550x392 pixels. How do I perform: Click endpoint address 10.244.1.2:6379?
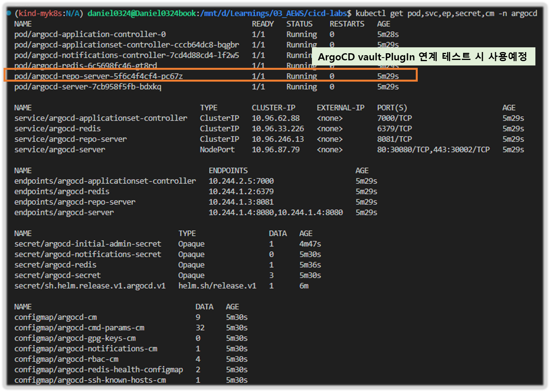241,191
